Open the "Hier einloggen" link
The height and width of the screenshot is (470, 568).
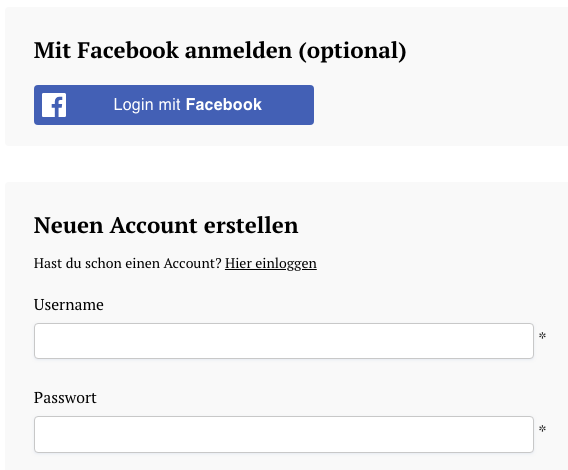tap(271, 263)
